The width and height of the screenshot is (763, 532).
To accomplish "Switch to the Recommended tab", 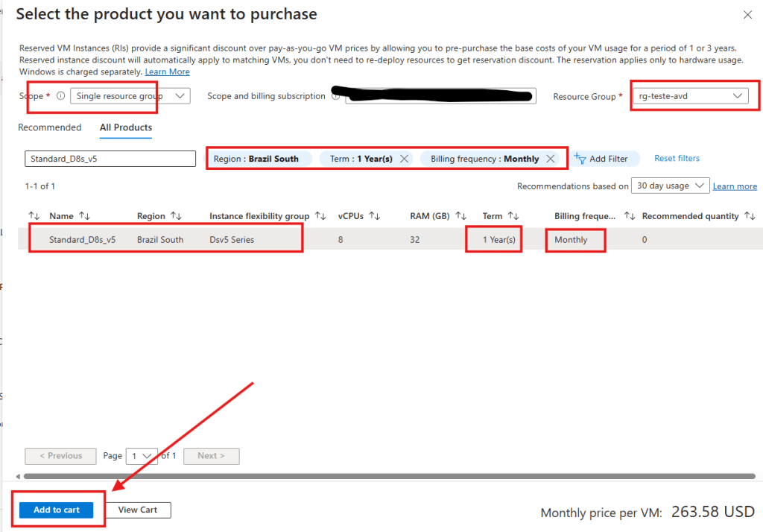I will (49, 127).
